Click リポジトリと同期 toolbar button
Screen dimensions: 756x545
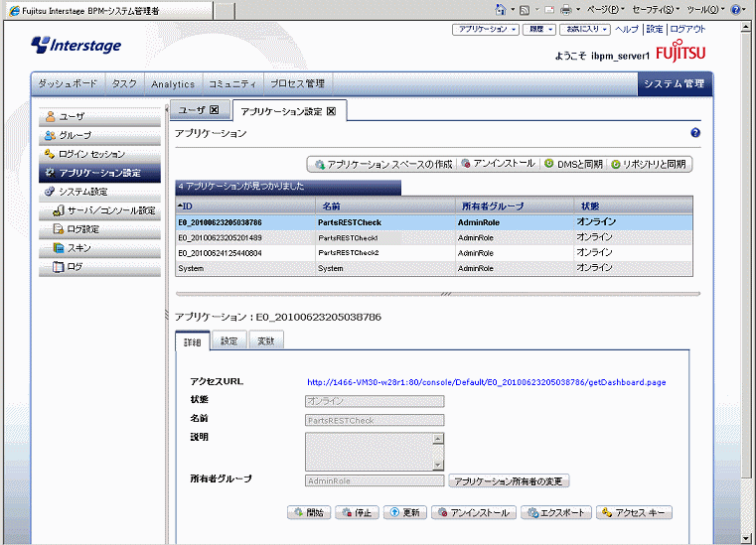click(649, 165)
